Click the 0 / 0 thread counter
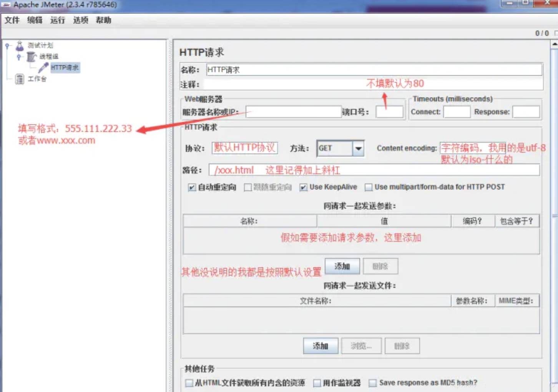Viewport: 558px width, 392px height. (542, 33)
